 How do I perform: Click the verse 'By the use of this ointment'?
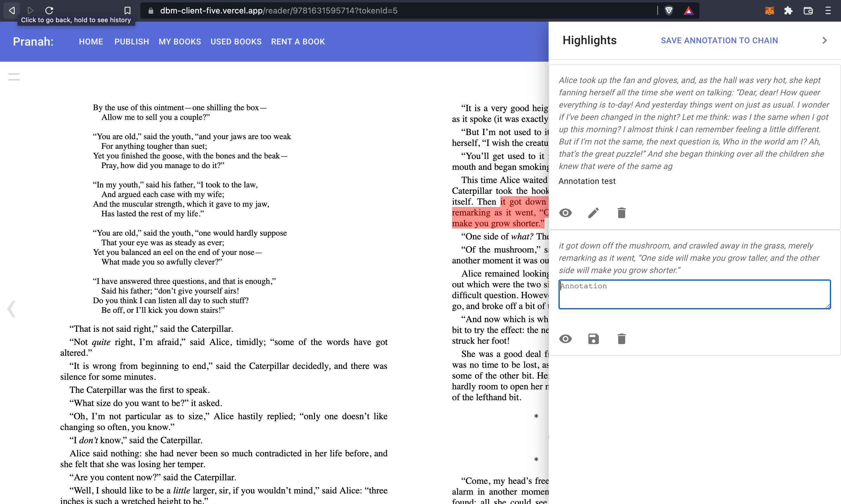click(180, 108)
